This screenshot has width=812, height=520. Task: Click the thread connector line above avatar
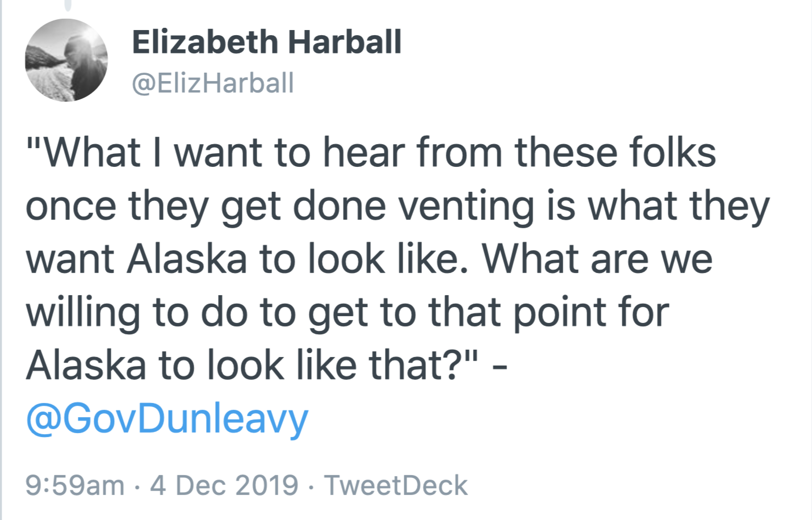(68, 5)
